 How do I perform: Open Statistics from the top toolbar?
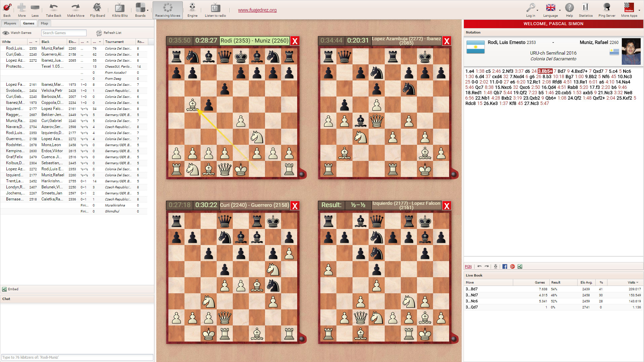pos(585,8)
